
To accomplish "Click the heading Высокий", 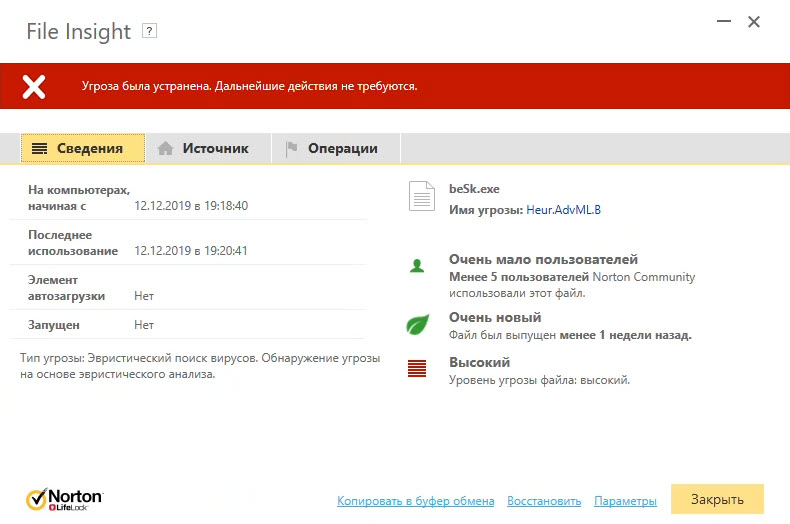I will (479, 362).
